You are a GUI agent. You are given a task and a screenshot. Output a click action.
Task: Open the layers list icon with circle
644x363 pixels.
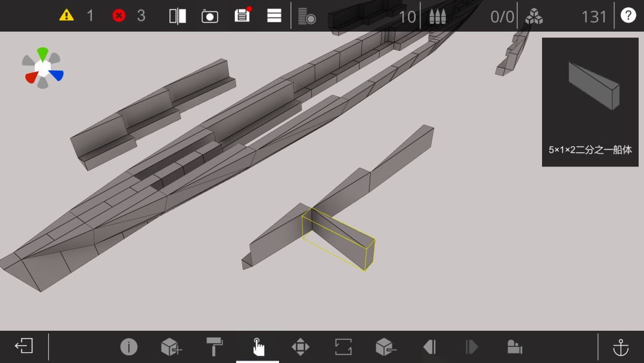pos(307,16)
